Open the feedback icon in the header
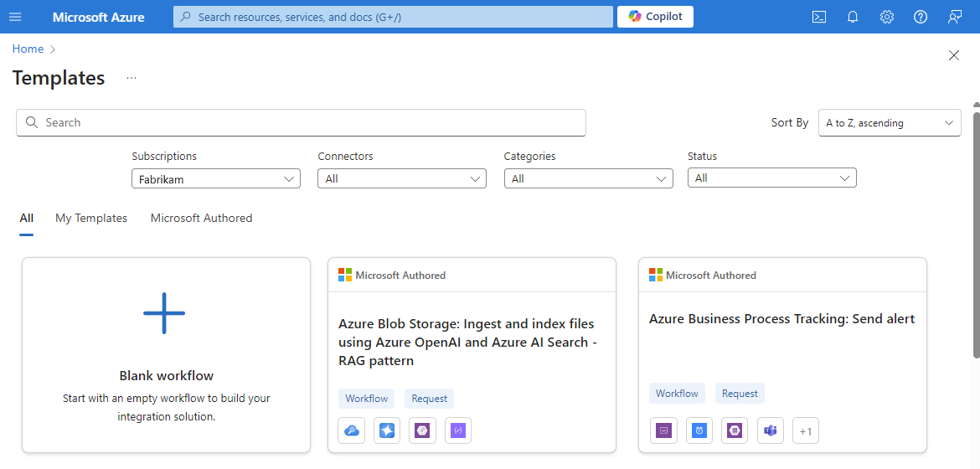 click(955, 17)
